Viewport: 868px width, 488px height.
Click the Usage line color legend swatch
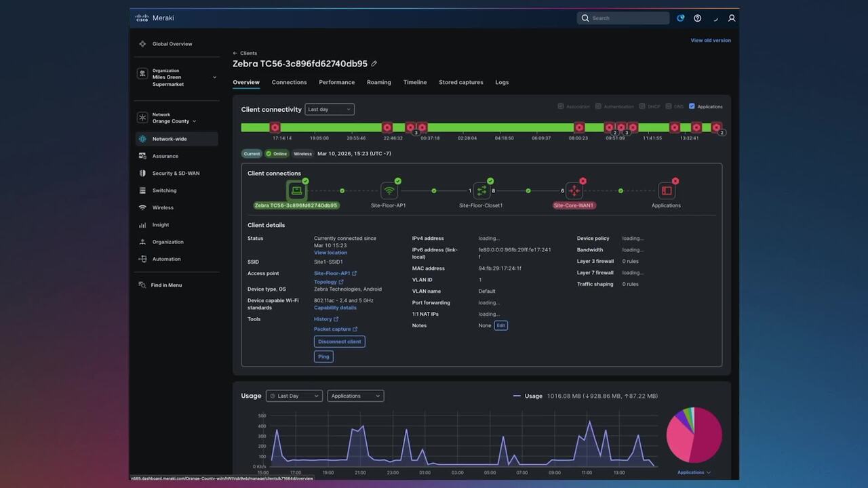coord(517,396)
